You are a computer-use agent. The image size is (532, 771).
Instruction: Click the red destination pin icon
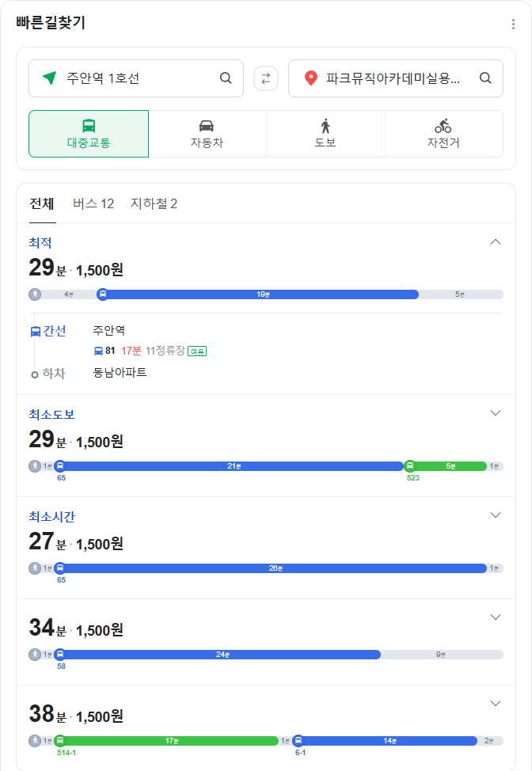pos(311,78)
